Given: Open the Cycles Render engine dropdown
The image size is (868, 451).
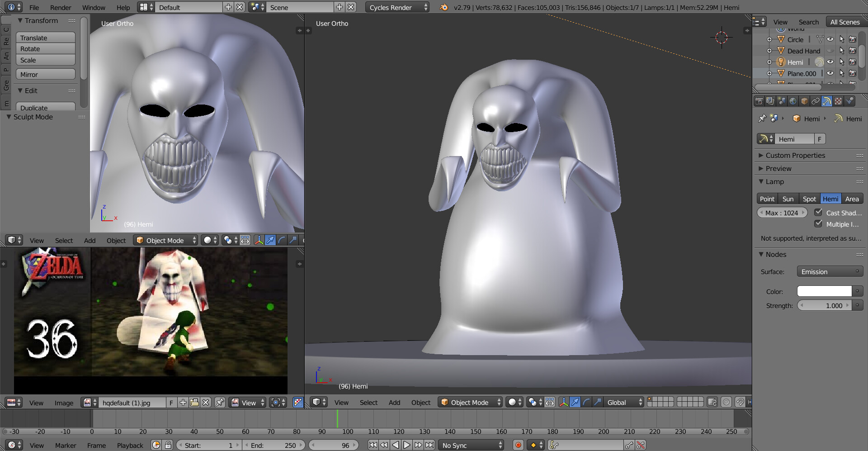Looking at the screenshot, I should (x=397, y=7).
